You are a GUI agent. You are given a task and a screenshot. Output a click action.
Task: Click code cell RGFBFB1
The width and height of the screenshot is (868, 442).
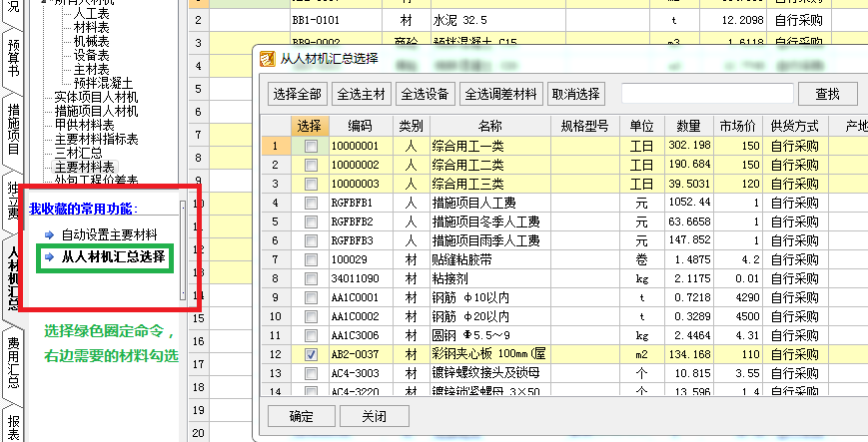[361, 203]
